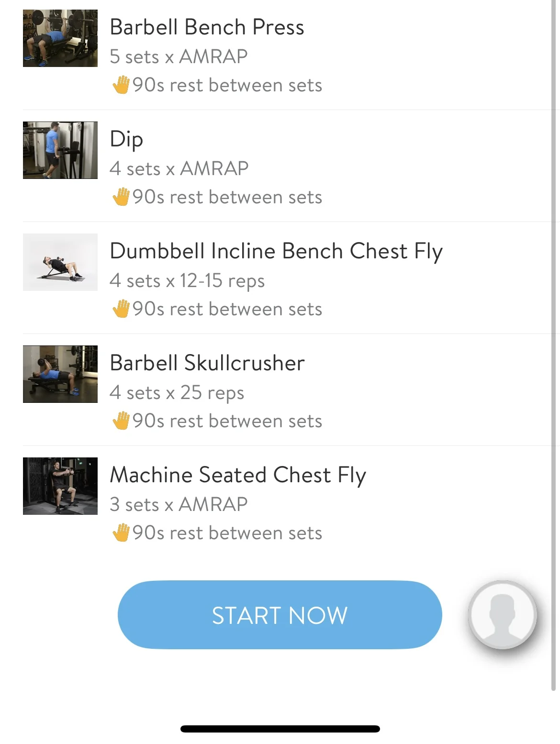Viewport: 560px width, 744px height.
Task: Tap hand icon under Dumbbell Incline Bench Chest Fly
Action: (121, 309)
